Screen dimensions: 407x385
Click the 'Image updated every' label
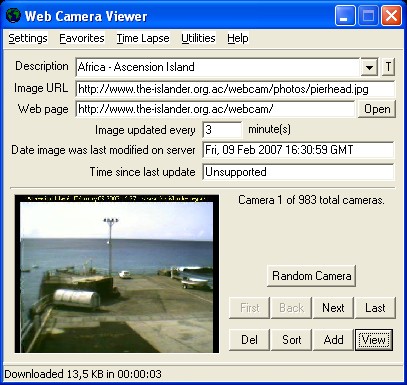click(145, 130)
